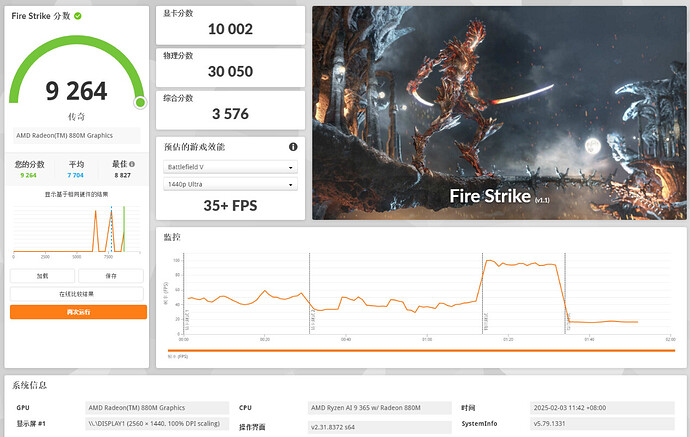Viewport: 690px width, 437px height.
Task: Click the 显示基于相同硬件的结果 caption
Action: [x=77, y=194]
